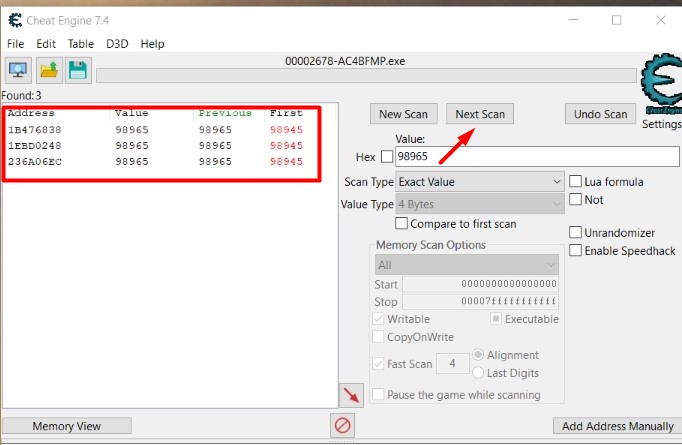Open the File menu
This screenshot has height=445, width=682.
tap(16, 44)
